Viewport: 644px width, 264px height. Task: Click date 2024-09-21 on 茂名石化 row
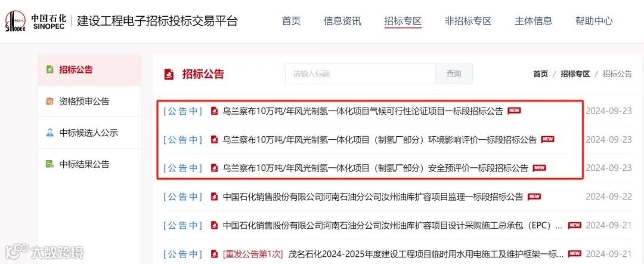(609, 254)
